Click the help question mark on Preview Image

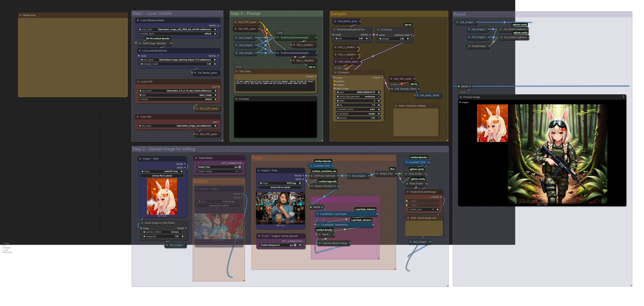point(623,97)
